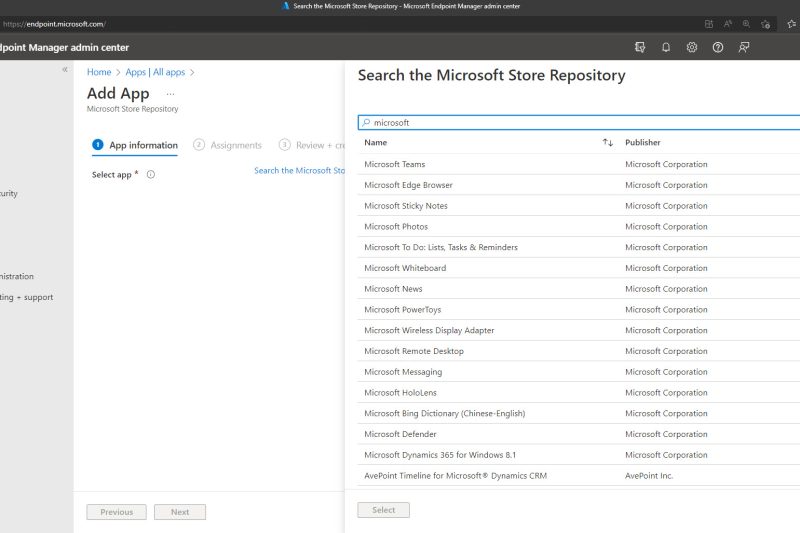Select Microsoft Sticky Notes row

579,206
